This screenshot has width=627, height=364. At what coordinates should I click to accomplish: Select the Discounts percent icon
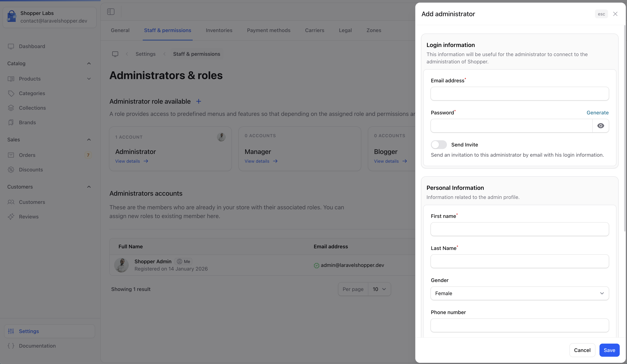pyautogui.click(x=11, y=170)
